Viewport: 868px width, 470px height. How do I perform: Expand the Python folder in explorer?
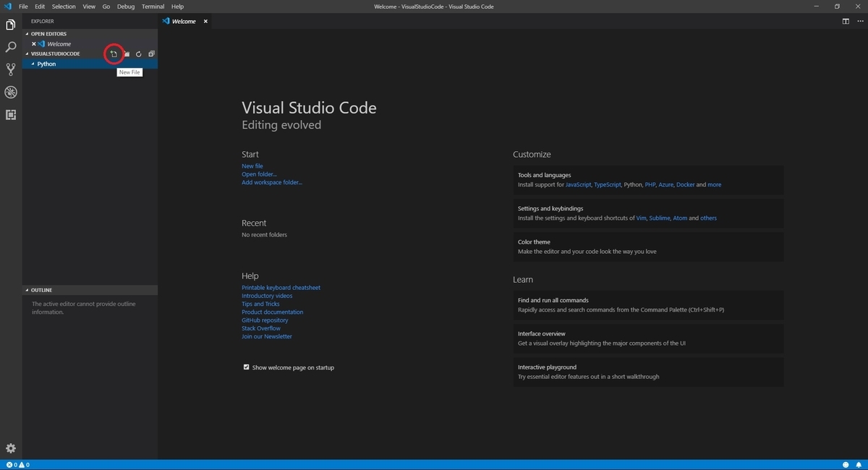[90, 64]
